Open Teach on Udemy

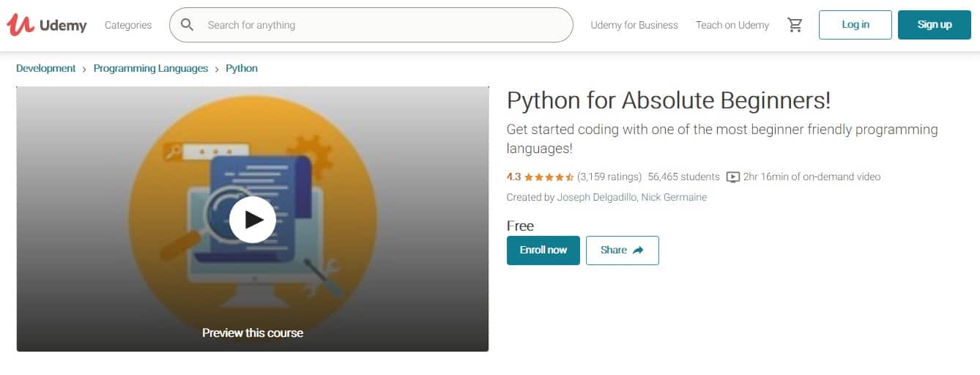pos(732,25)
